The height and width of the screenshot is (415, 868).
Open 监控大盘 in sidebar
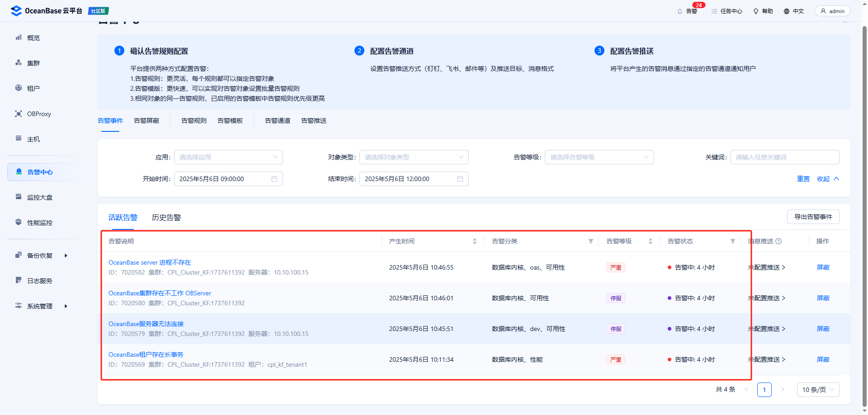click(x=39, y=197)
